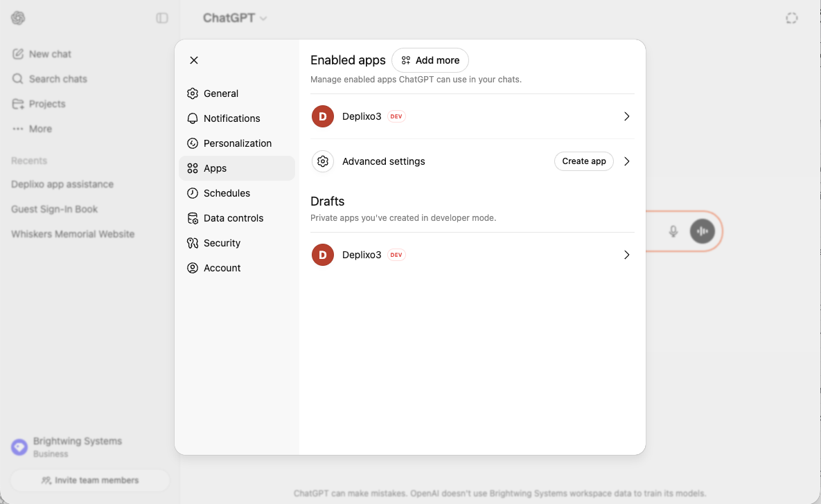Click the Add more apps button
This screenshot has width=821, height=504.
pos(430,60)
